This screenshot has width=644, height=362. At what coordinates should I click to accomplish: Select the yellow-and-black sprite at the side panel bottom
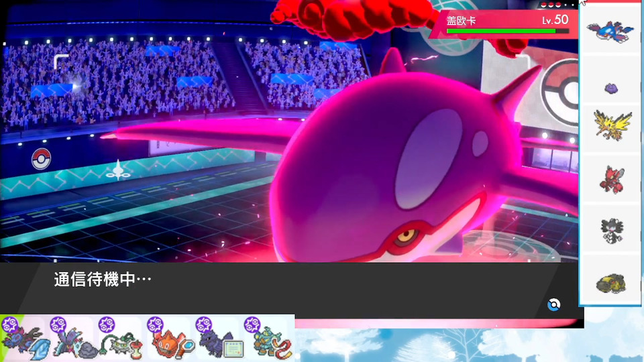(x=611, y=283)
